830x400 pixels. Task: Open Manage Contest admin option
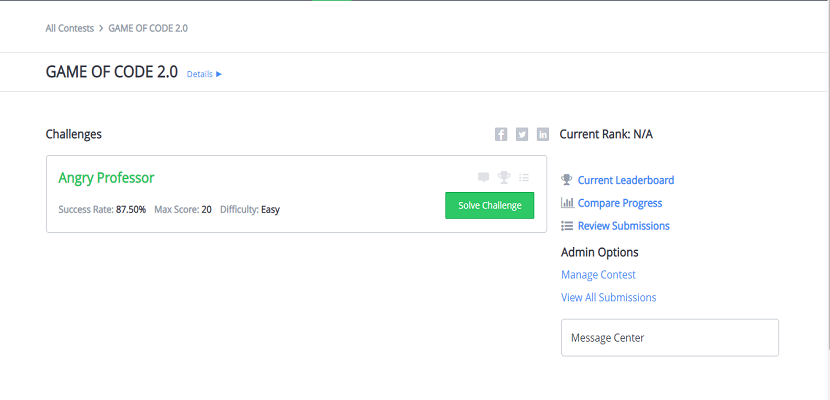pyautogui.click(x=598, y=275)
